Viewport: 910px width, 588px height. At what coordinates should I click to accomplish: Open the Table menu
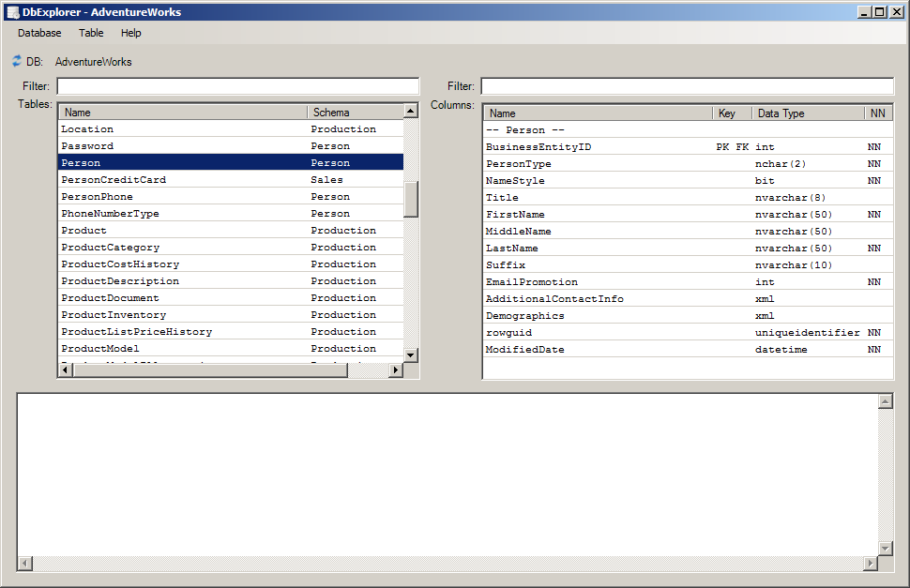(x=91, y=33)
